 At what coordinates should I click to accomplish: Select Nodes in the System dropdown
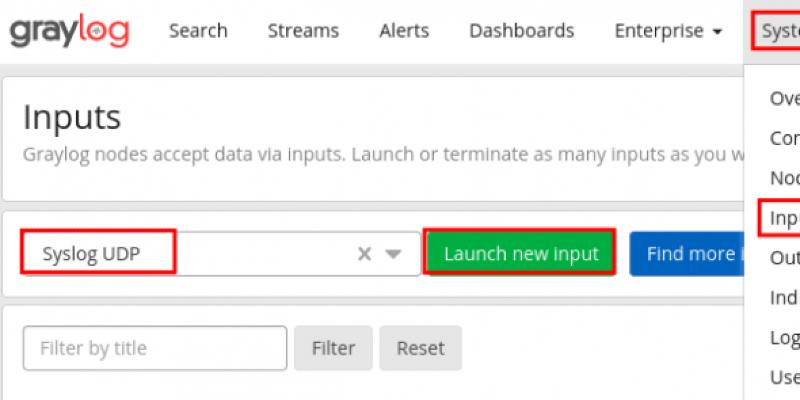(x=784, y=178)
